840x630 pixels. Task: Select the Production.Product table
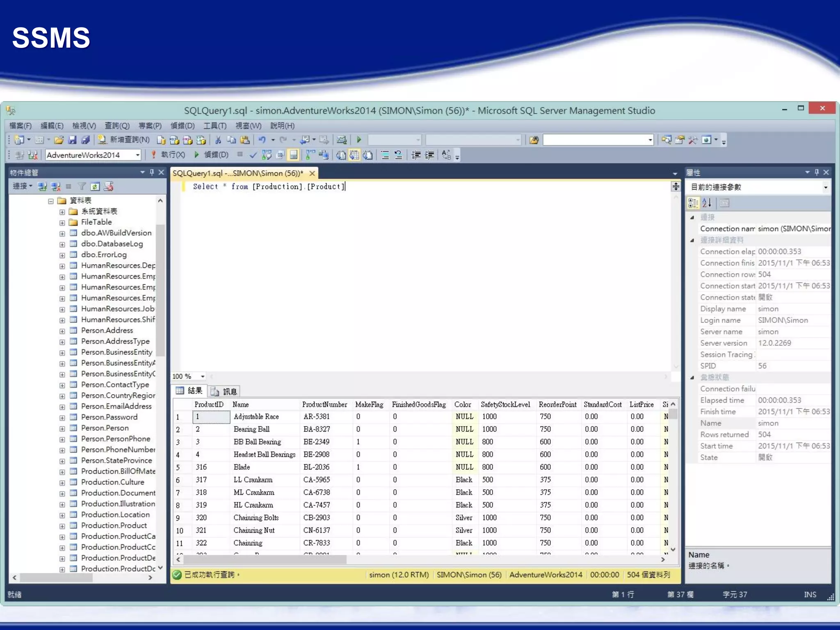[114, 525]
